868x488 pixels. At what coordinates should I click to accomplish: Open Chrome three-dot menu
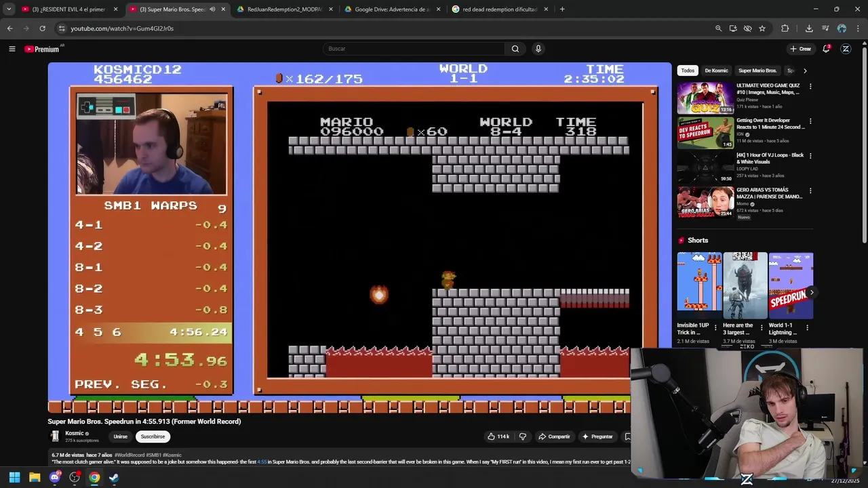point(857,28)
